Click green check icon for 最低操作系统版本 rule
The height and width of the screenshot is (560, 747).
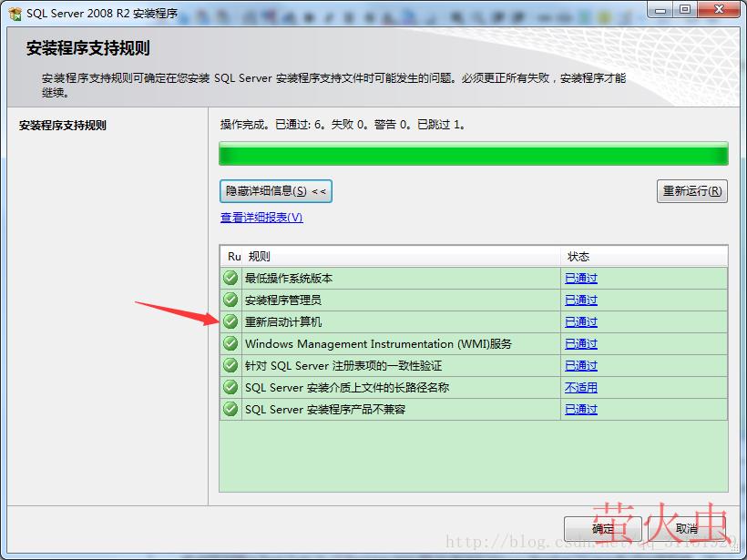click(x=230, y=278)
